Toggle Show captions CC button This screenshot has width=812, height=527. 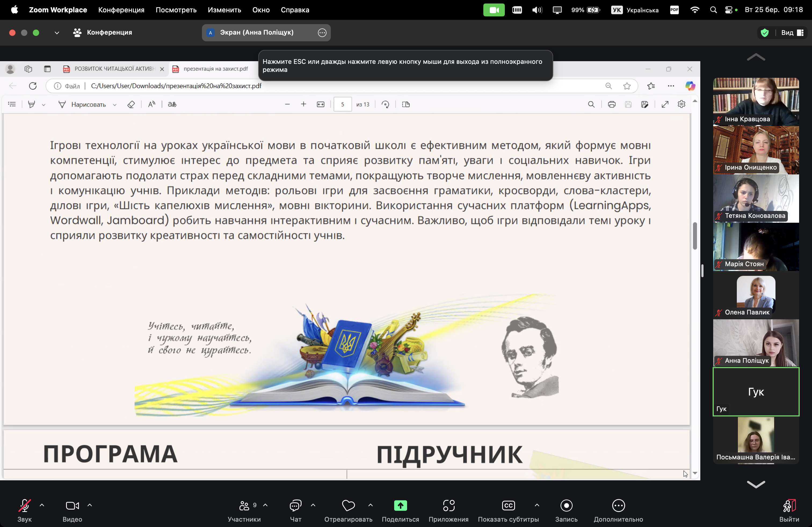pyautogui.click(x=508, y=506)
